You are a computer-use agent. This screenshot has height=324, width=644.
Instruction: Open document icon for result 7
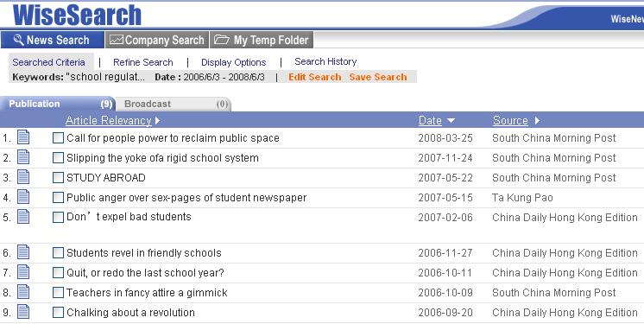[x=23, y=272]
